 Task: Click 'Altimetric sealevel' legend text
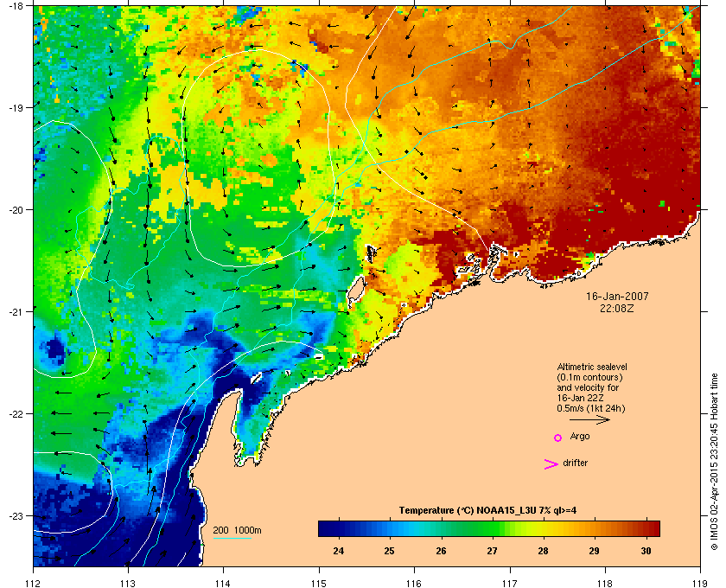(x=592, y=367)
